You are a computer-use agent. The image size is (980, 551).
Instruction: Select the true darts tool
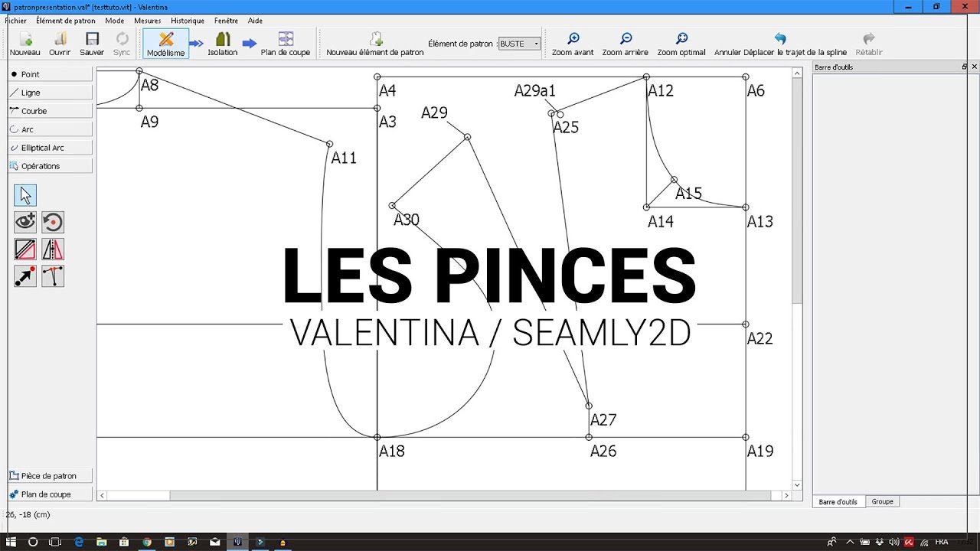53,276
